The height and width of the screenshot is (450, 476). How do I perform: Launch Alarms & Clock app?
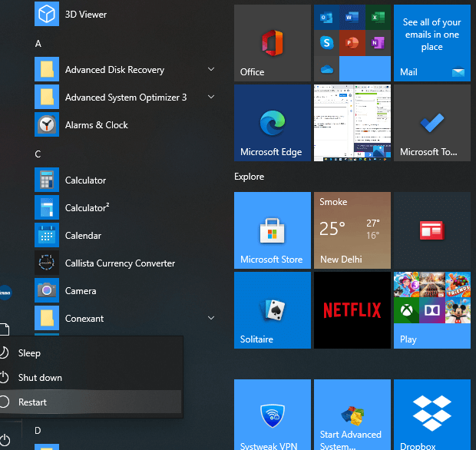click(96, 125)
